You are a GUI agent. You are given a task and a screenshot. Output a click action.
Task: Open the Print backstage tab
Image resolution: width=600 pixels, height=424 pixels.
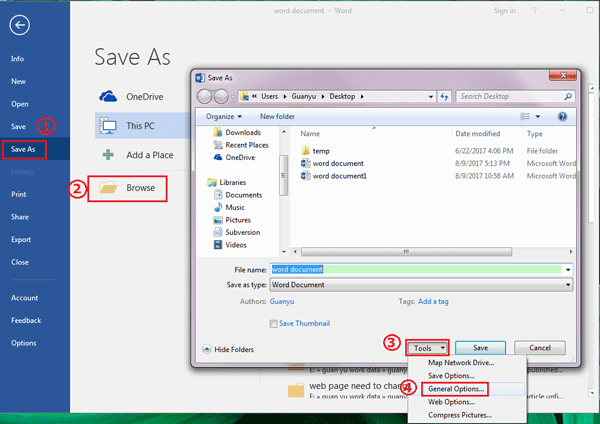tap(19, 194)
